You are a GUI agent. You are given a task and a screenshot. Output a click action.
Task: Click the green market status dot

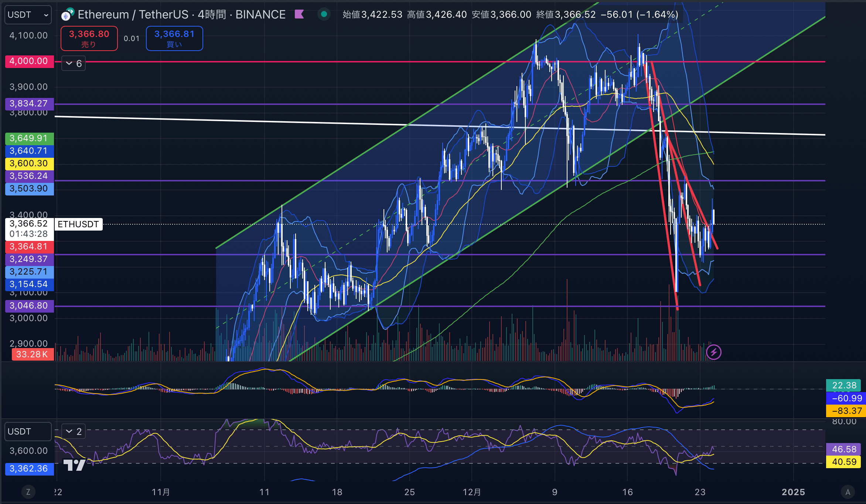[324, 14]
